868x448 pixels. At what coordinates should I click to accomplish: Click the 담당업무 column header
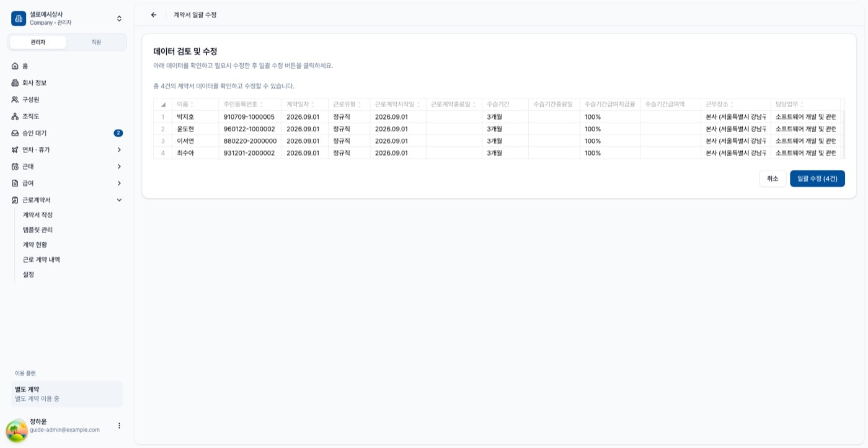(805, 105)
